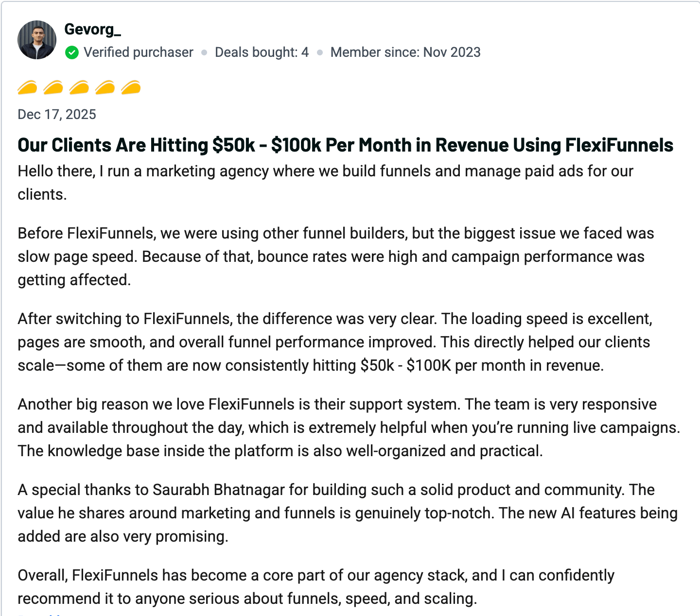This screenshot has height=616, width=700.
Task: Click the paragraph thanking Saurabh Bhatnagar
Action: click(x=347, y=513)
